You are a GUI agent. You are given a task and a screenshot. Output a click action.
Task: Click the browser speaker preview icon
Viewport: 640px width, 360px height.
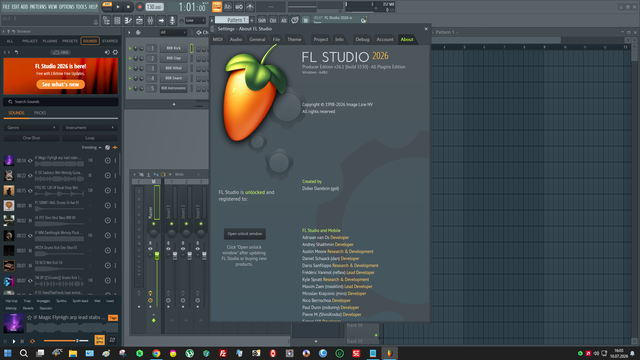(107, 52)
